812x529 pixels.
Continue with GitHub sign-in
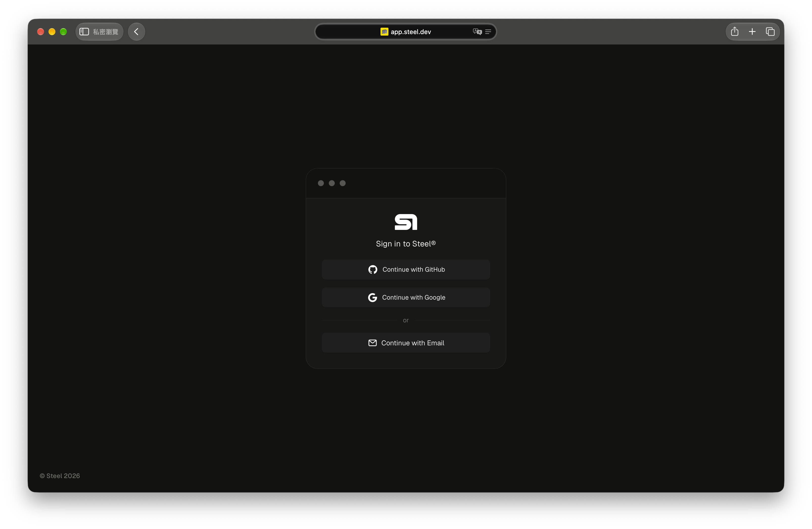(406, 269)
